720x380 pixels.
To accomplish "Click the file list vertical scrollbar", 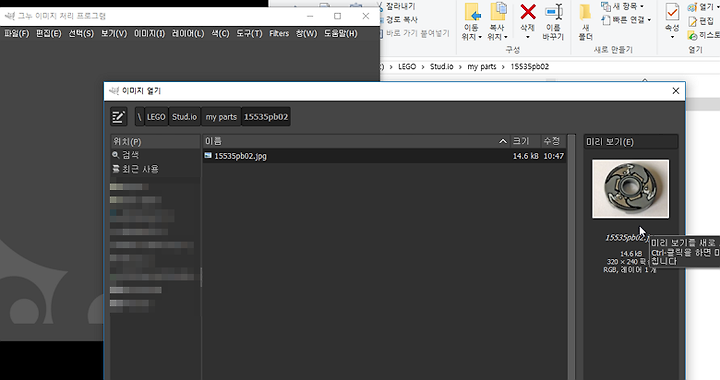I will (x=571, y=257).
